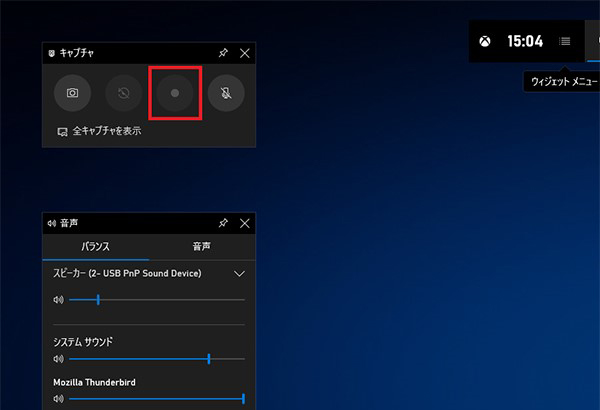The height and width of the screenshot is (410, 600).
Task: Close the 音声 widget panel
Action: click(x=245, y=222)
